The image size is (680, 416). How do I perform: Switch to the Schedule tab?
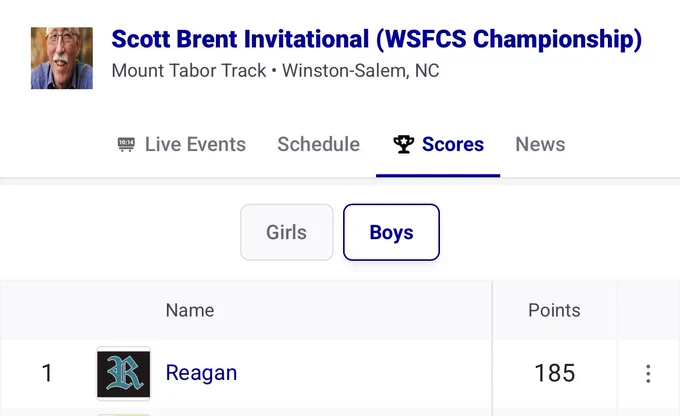tap(318, 144)
